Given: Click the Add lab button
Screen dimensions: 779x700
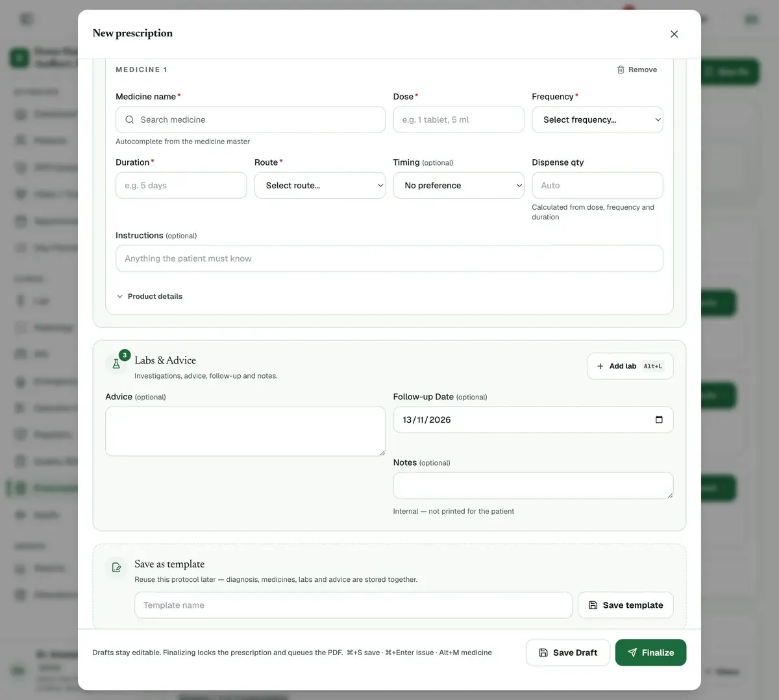Looking at the screenshot, I should (x=630, y=366).
